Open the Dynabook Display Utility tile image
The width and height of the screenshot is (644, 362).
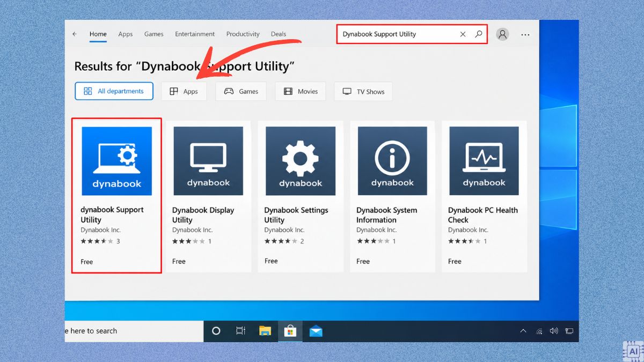pyautogui.click(x=208, y=161)
